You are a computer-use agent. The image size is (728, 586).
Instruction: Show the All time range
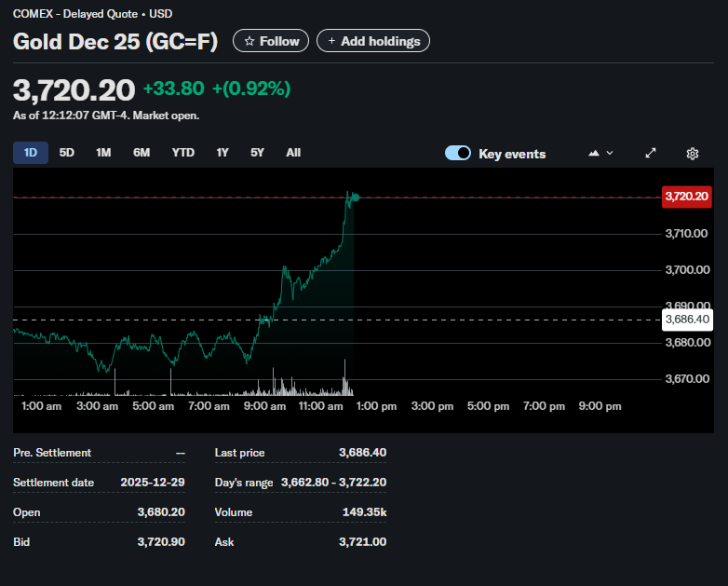[293, 153]
